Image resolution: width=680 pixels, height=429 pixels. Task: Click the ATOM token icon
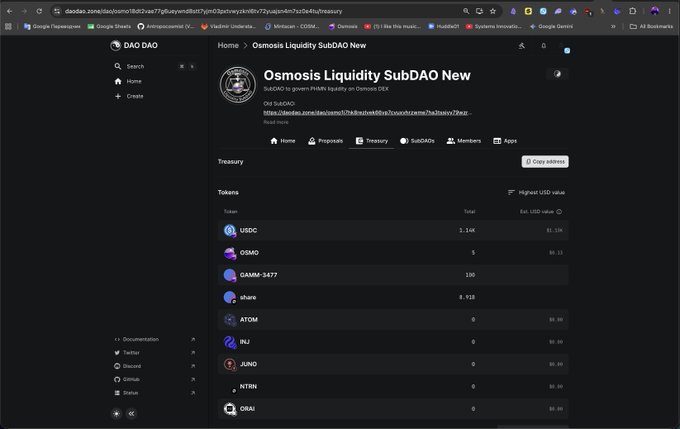tap(230, 320)
